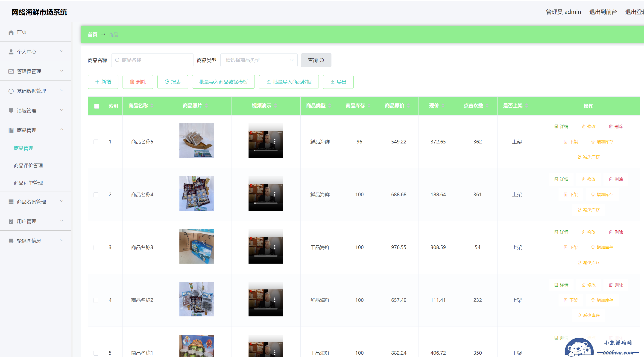This screenshot has width=644, height=357.
Task: Click 退出到前台 in header
Action: 603,12
